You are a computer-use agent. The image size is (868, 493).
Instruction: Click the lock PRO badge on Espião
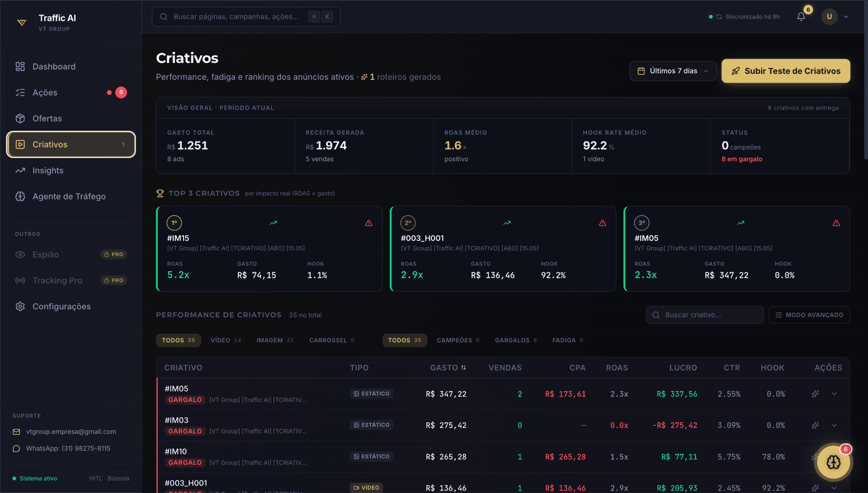114,254
